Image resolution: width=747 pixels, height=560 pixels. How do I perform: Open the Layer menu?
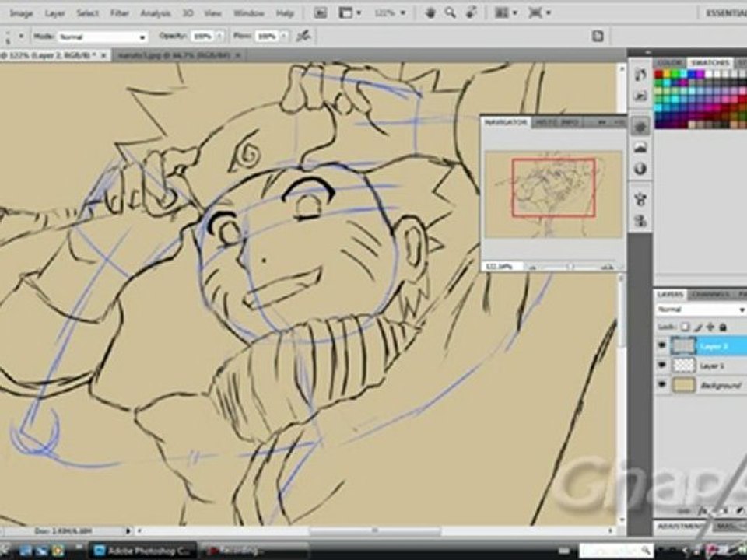pyautogui.click(x=54, y=13)
